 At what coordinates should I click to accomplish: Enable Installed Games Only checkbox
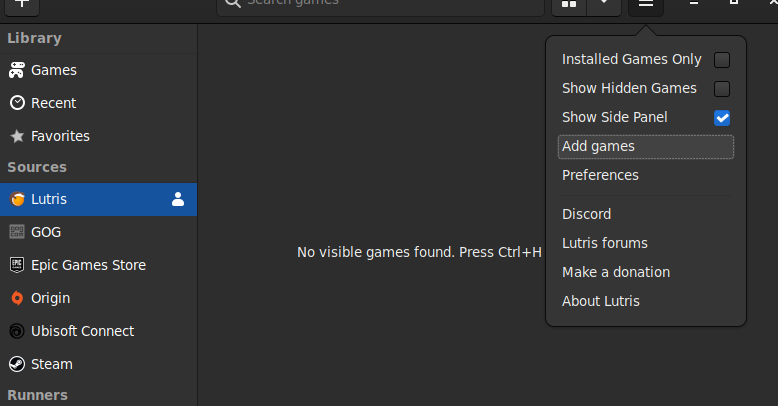[x=722, y=60]
